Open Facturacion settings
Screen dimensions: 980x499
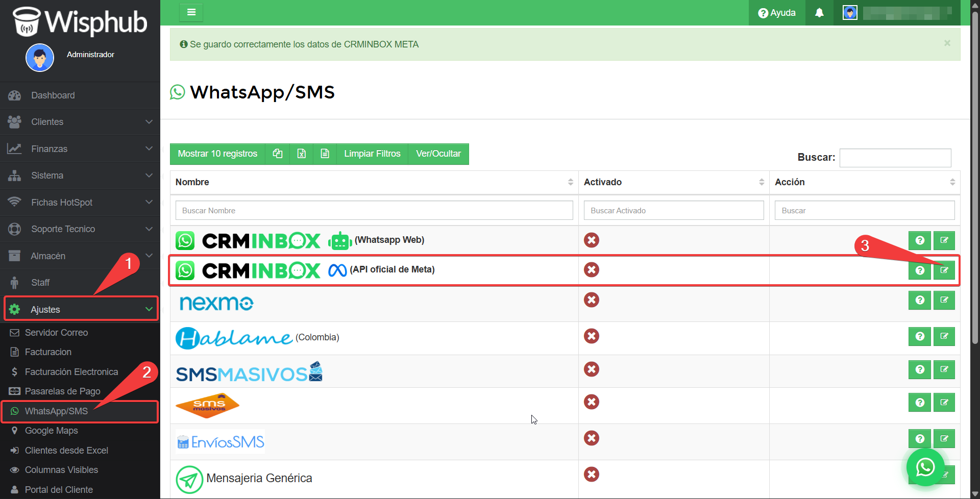point(80,352)
